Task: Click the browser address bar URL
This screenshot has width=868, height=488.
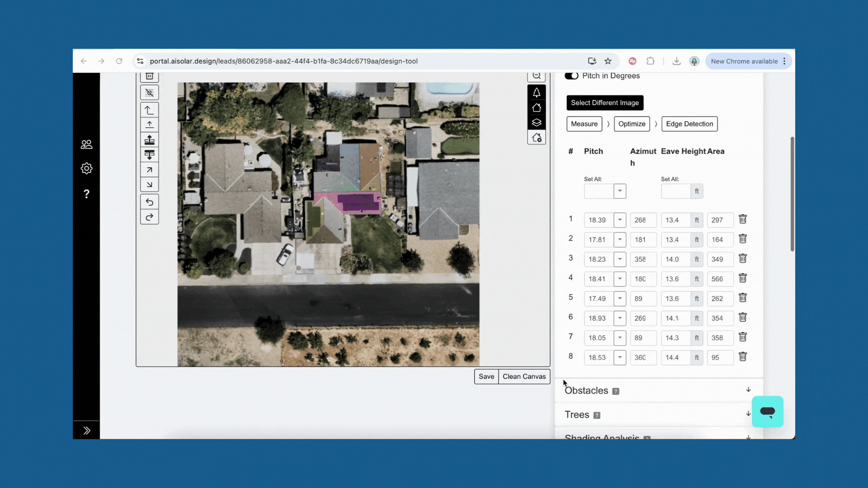Action: click(283, 61)
